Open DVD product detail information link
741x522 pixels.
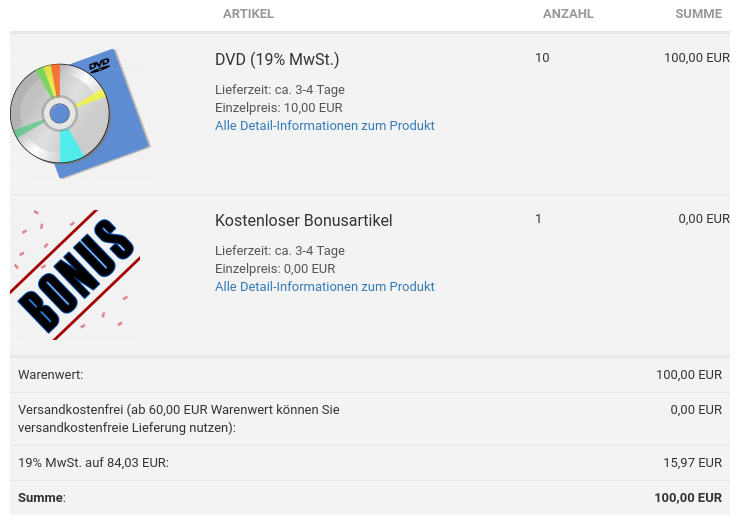point(325,126)
